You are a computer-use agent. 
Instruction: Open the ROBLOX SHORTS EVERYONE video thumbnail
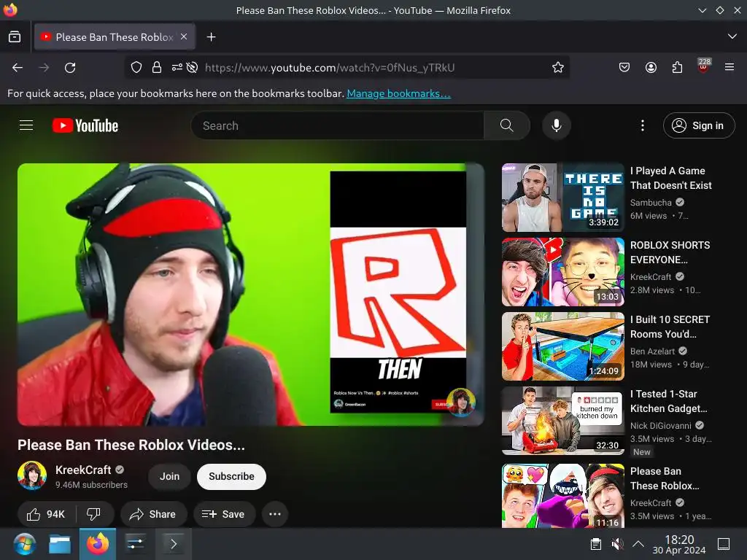[x=563, y=272]
